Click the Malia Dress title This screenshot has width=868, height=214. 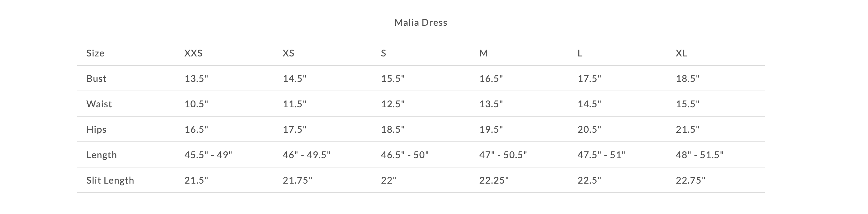tap(420, 23)
